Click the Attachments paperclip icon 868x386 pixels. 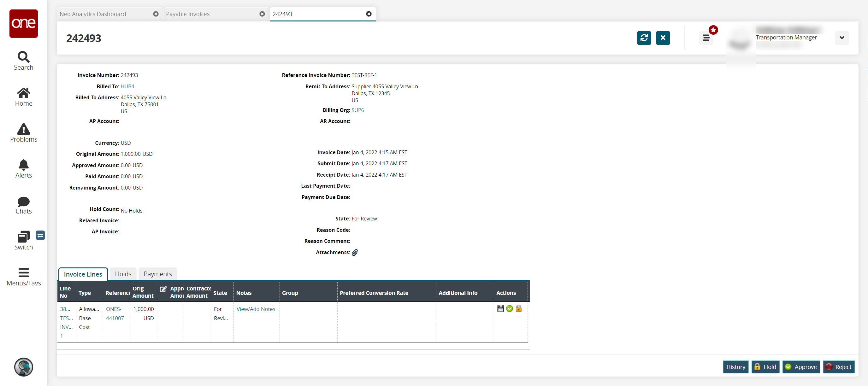[355, 252]
